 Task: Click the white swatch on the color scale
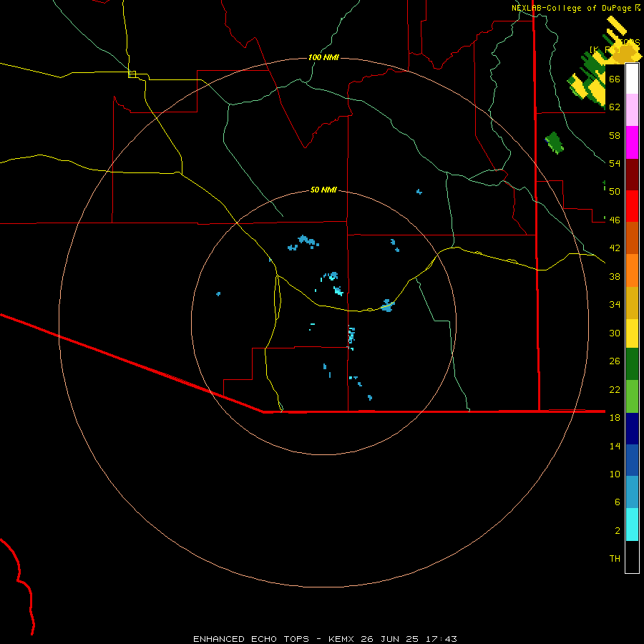click(632, 79)
